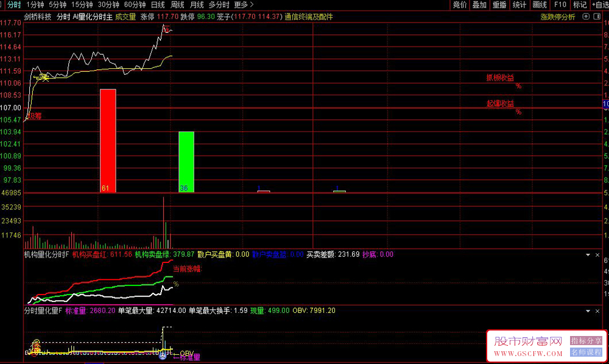Click the 散户买盘黄 0.00 readout
This screenshot has width=609, height=364.
[x=224, y=254]
